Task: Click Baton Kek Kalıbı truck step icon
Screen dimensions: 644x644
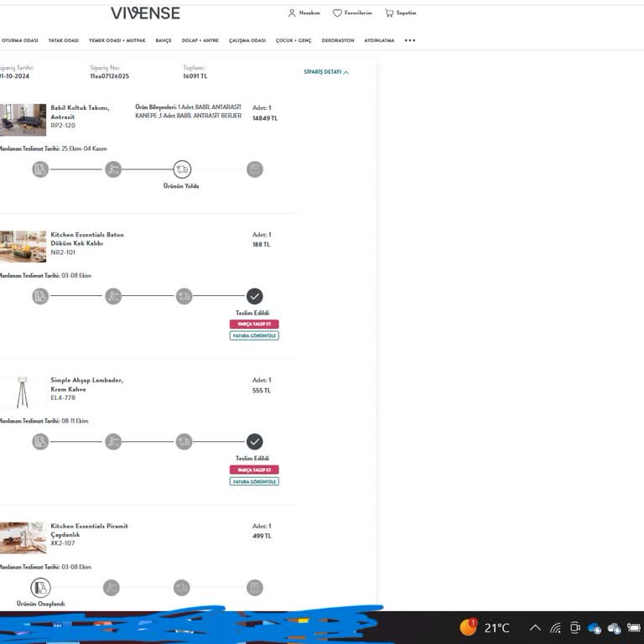Action: coord(184,296)
